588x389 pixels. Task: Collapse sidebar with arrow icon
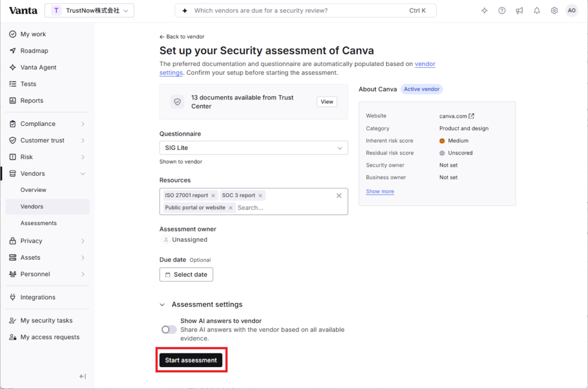(83, 376)
